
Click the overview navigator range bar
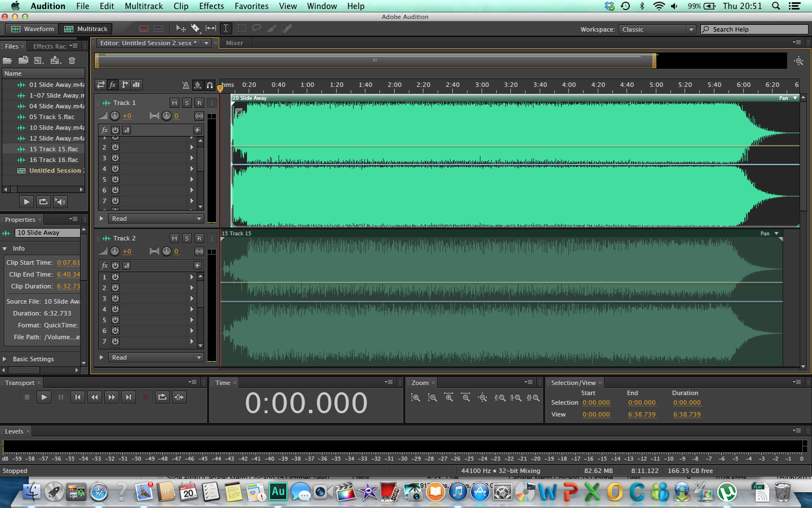(375, 60)
